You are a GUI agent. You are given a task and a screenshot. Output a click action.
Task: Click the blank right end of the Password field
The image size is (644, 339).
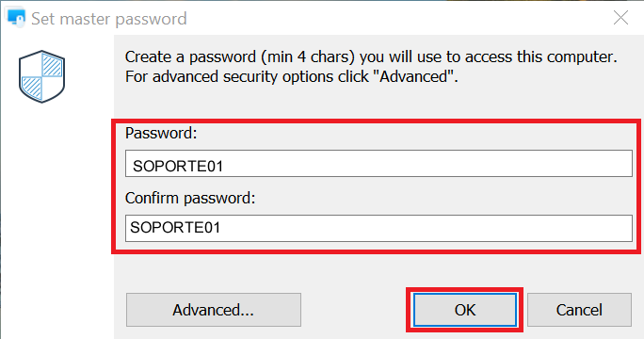click(534, 164)
